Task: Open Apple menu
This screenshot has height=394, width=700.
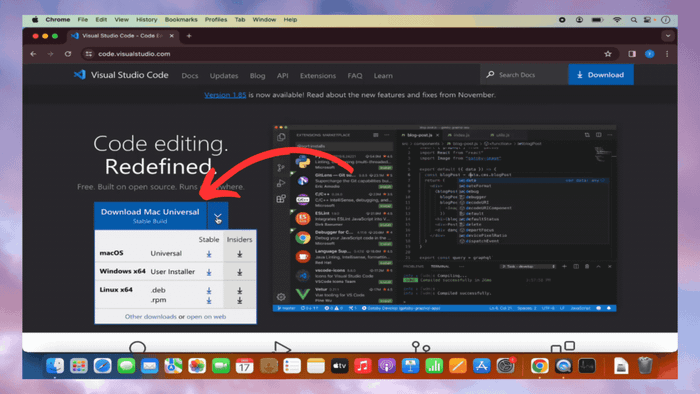Action: (35, 20)
